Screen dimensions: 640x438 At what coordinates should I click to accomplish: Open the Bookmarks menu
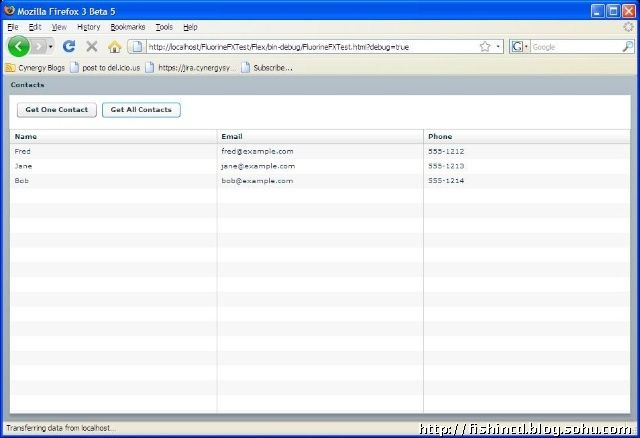click(x=128, y=27)
